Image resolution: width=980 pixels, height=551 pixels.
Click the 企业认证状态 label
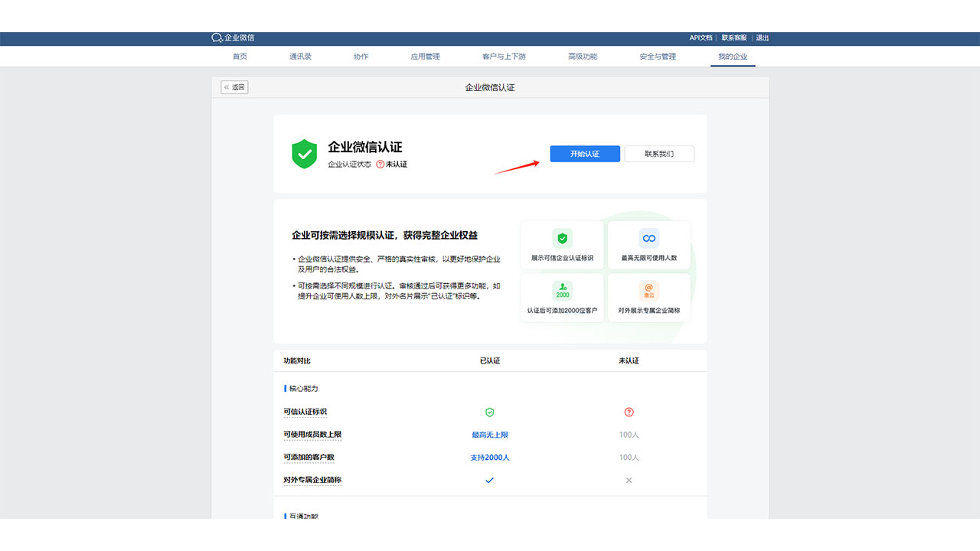(350, 164)
